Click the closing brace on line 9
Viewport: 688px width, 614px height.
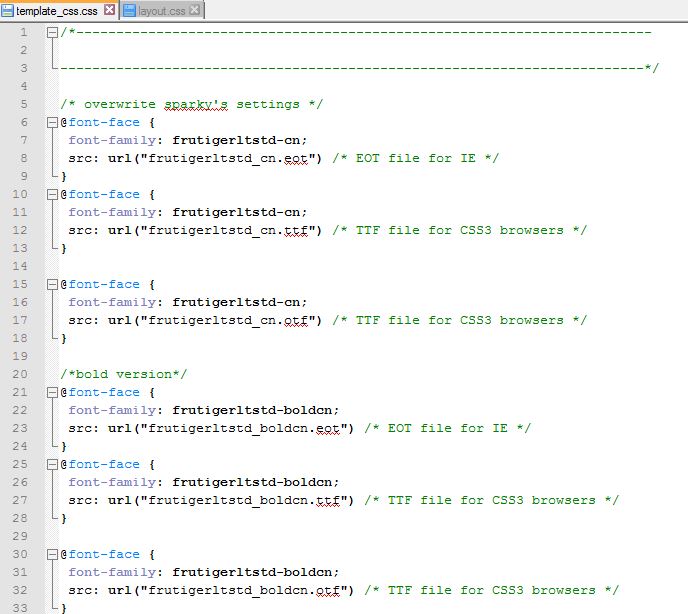64,176
